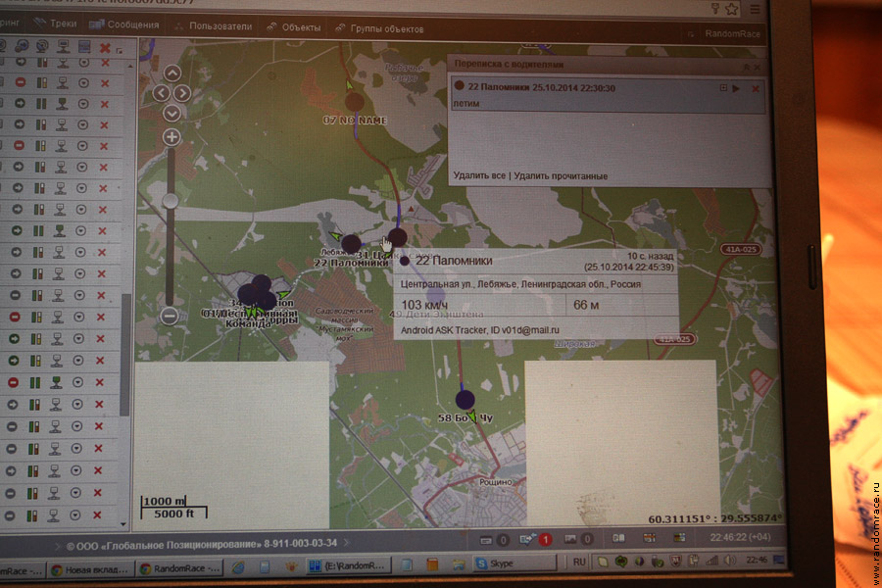Zoom out with the minus button
Screen dimensions: 882x588
coord(170,316)
